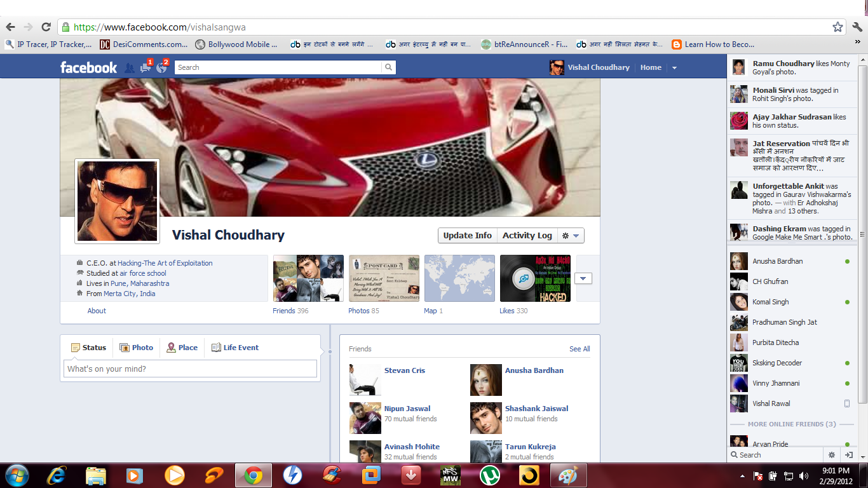Expand more app tiles with the down arrow
868x488 pixels.
point(583,278)
